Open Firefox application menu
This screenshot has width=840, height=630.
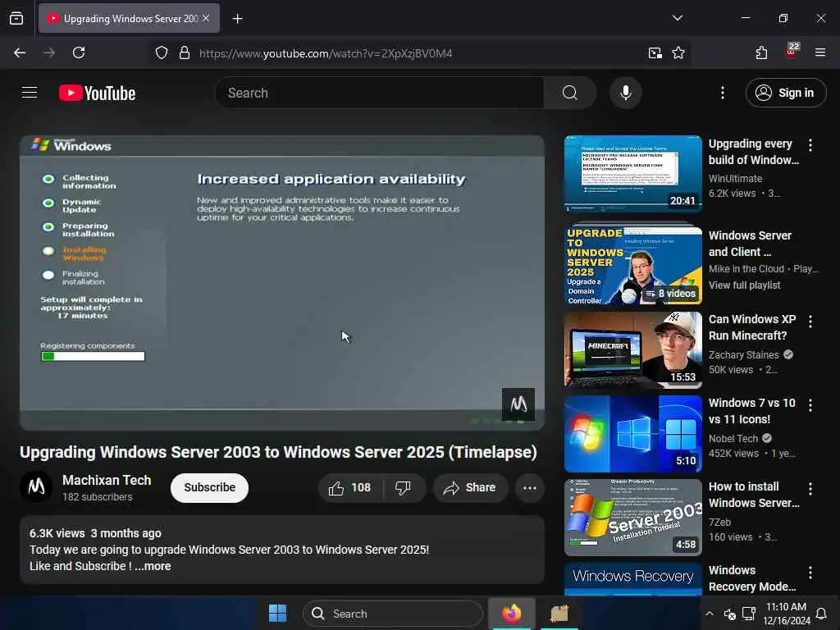(820, 52)
